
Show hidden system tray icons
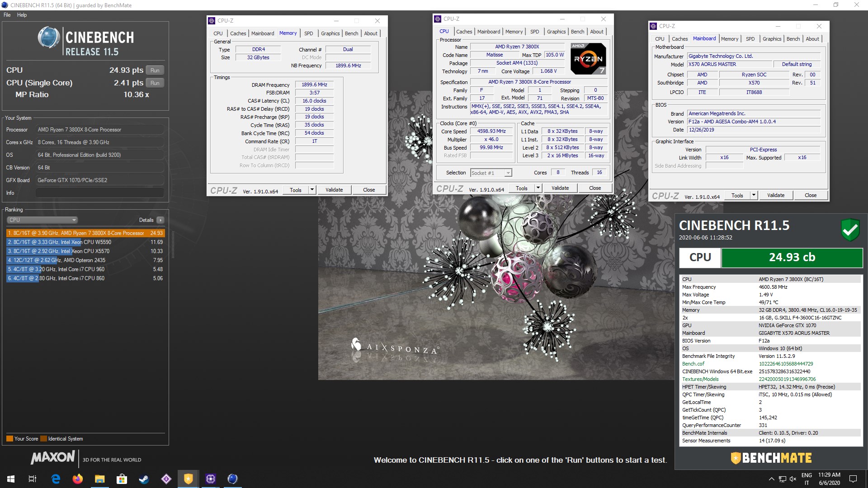tap(771, 479)
